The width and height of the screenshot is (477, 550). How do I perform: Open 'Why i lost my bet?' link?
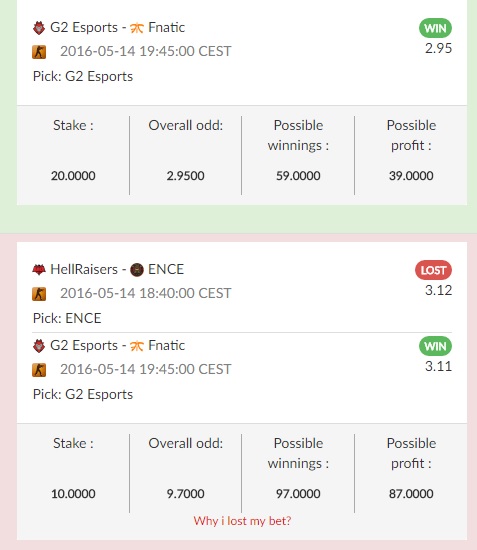click(x=242, y=521)
